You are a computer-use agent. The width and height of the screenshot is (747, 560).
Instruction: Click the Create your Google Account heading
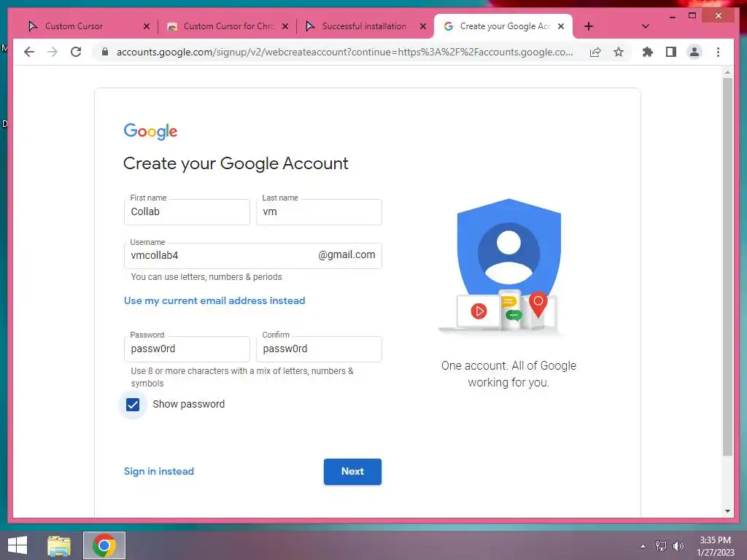click(236, 163)
